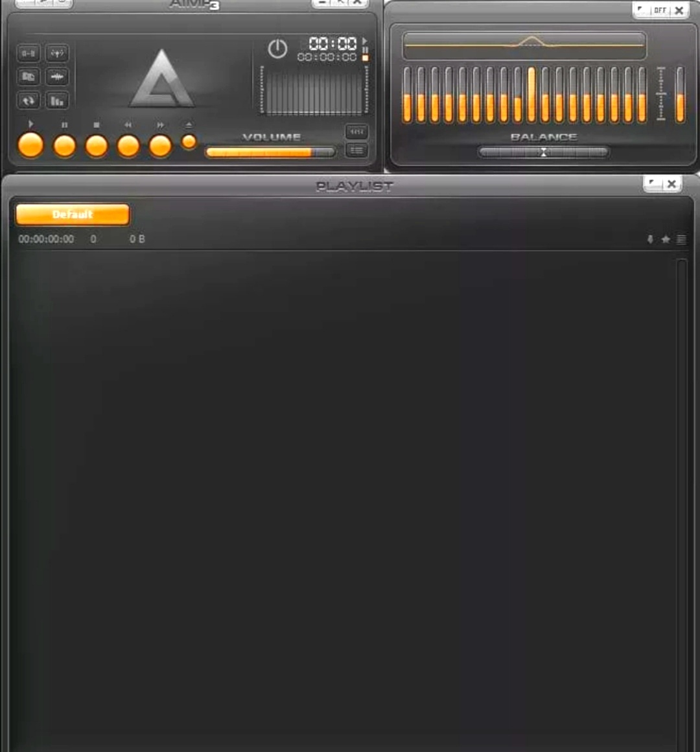Click the PLAYLIST title text
Screen dimensions: 700x752
point(355,186)
